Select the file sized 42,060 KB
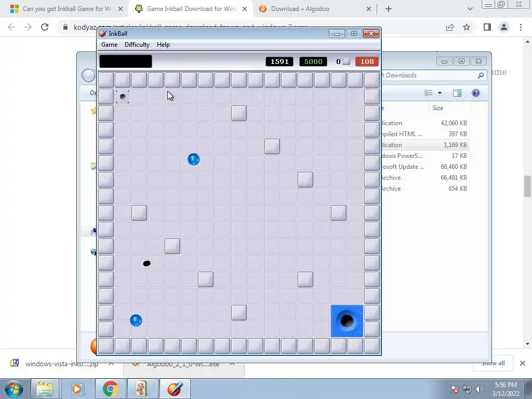The height and width of the screenshot is (399, 532). (424, 123)
